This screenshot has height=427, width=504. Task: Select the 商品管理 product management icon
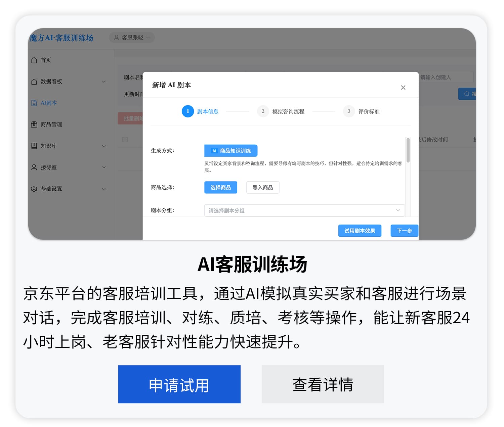[x=34, y=125]
